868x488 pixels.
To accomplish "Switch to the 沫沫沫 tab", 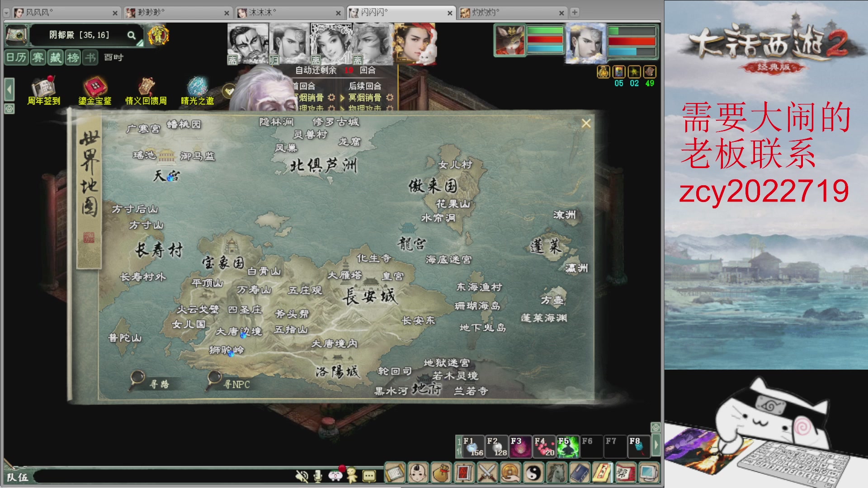I will tap(289, 13).
